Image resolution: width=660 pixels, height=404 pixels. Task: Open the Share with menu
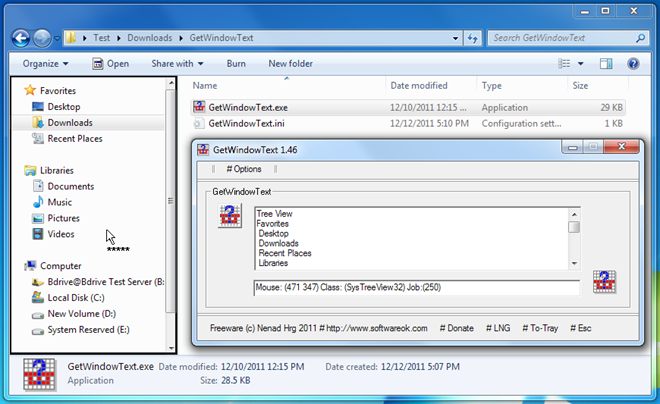[177, 64]
